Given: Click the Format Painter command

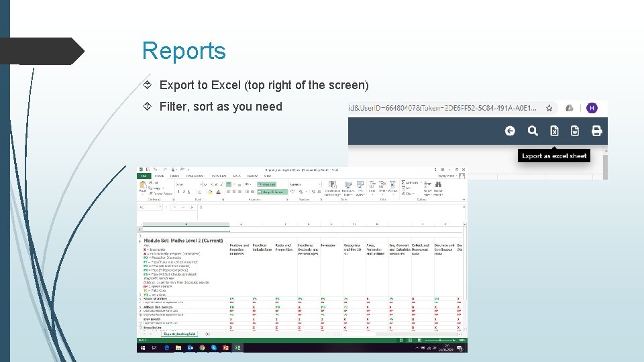Looking at the screenshot, I should [160, 194].
